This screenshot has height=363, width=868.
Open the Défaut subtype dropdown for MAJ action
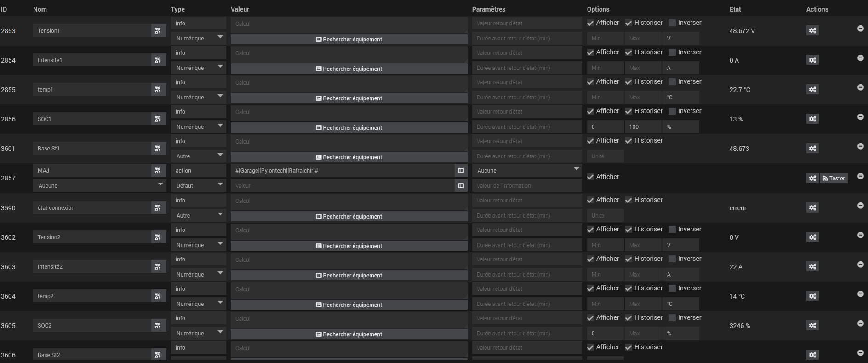(198, 186)
